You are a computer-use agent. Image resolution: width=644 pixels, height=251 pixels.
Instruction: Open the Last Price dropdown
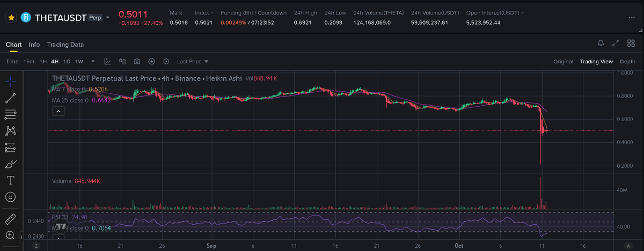193,62
